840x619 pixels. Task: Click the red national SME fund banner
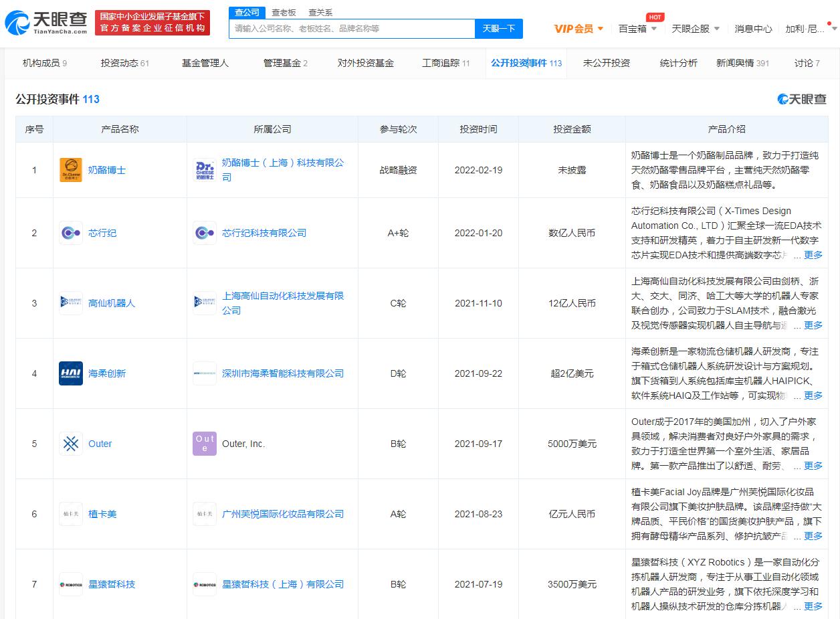tap(152, 23)
